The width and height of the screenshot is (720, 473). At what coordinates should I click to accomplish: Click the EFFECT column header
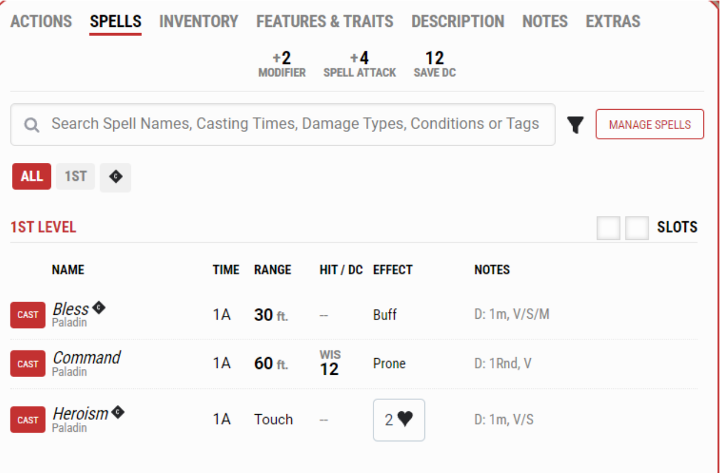393,270
